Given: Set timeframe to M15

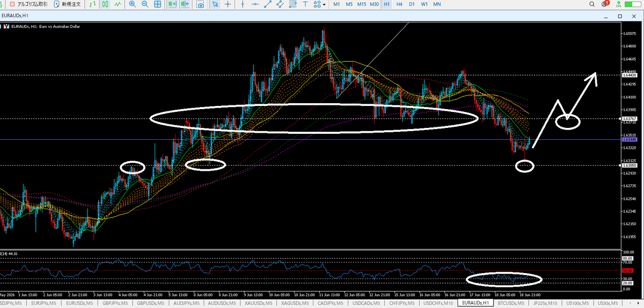Looking at the screenshot, I should (x=362, y=4).
